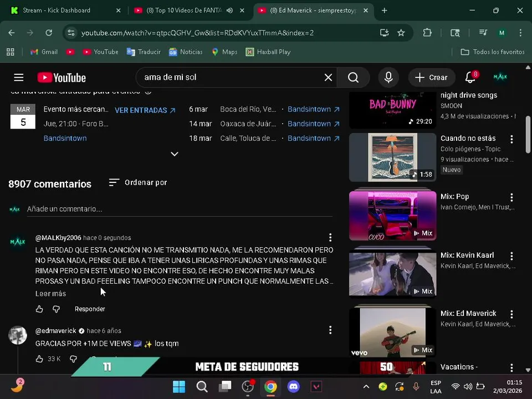Open taskbar volume control

tap(468, 386)
